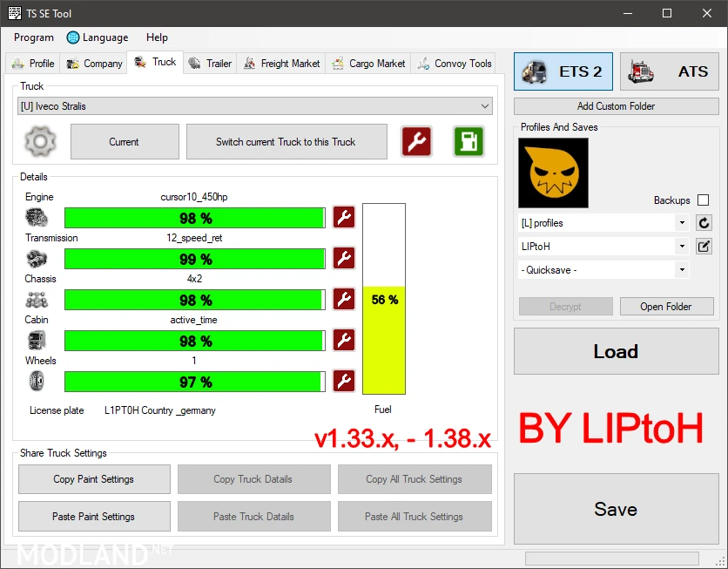Refresh the profiles list with circular arrow icon

704,222
